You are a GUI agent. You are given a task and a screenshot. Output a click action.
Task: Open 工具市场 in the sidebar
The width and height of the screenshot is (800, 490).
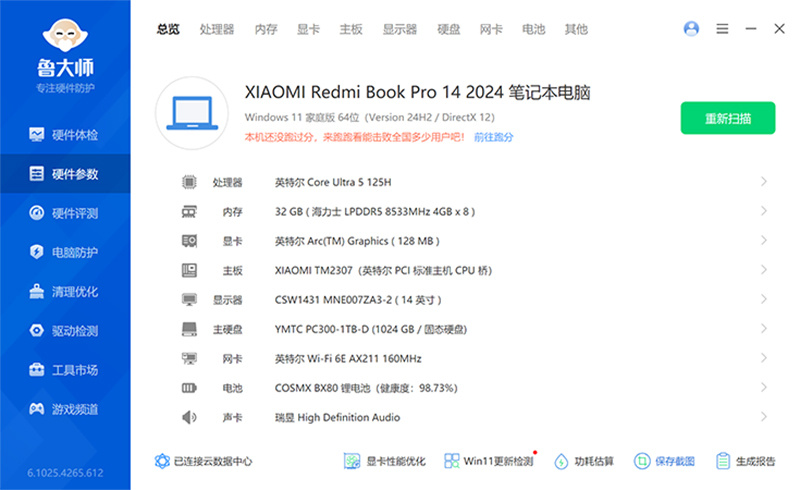click(x=65, y=370)
